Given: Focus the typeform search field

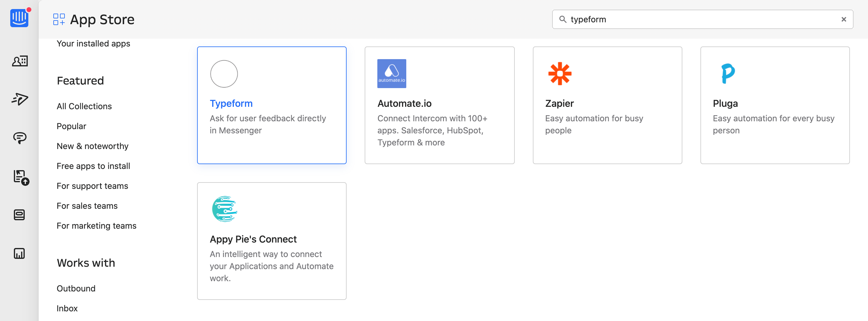Looking at the screenshot, I should click(703, 19).
